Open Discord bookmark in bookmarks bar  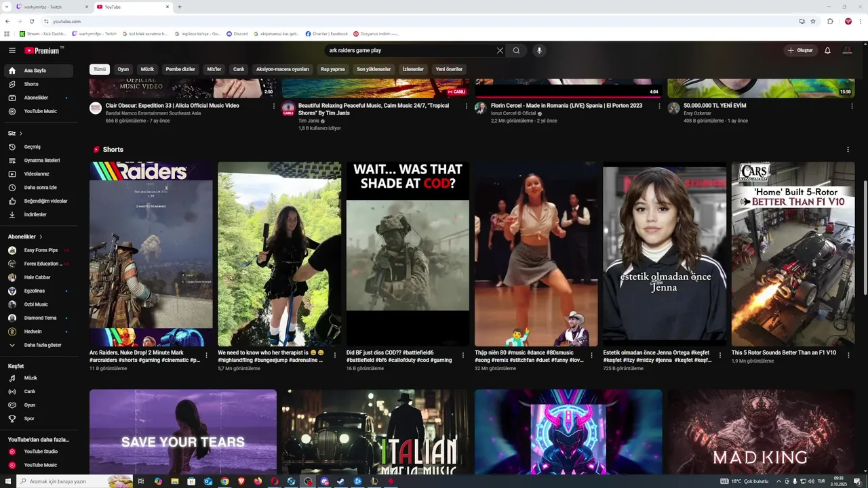(237, 33)
